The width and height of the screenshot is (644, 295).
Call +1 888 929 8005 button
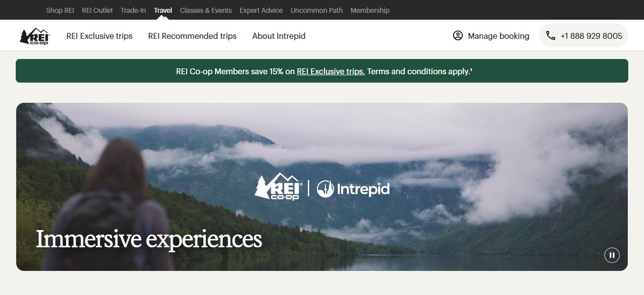coord(584,35)
